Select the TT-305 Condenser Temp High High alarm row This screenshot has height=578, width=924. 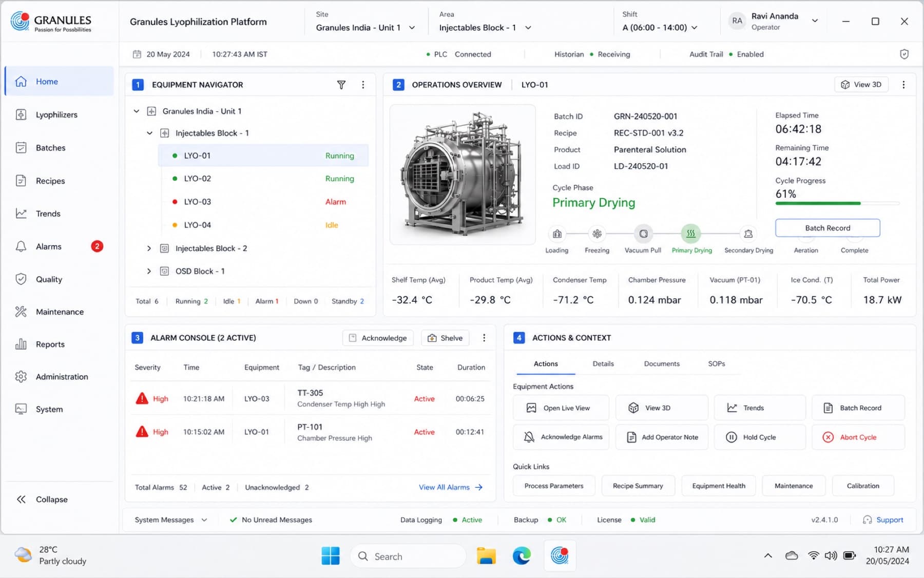point(310,398)
